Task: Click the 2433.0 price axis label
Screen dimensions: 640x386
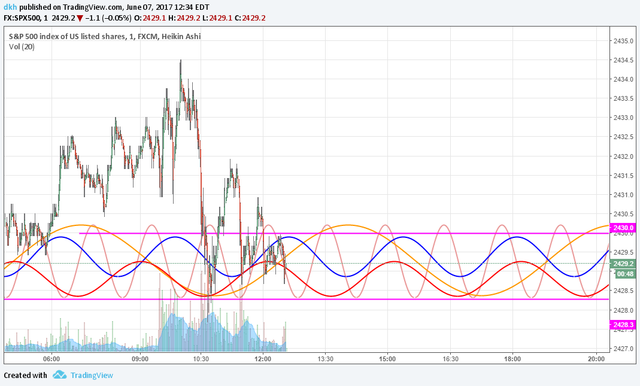Action: click(x=624, y=118)
